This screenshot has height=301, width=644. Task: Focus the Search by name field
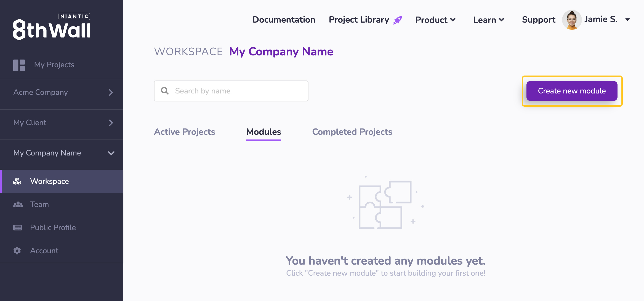(x=237, y=91)
